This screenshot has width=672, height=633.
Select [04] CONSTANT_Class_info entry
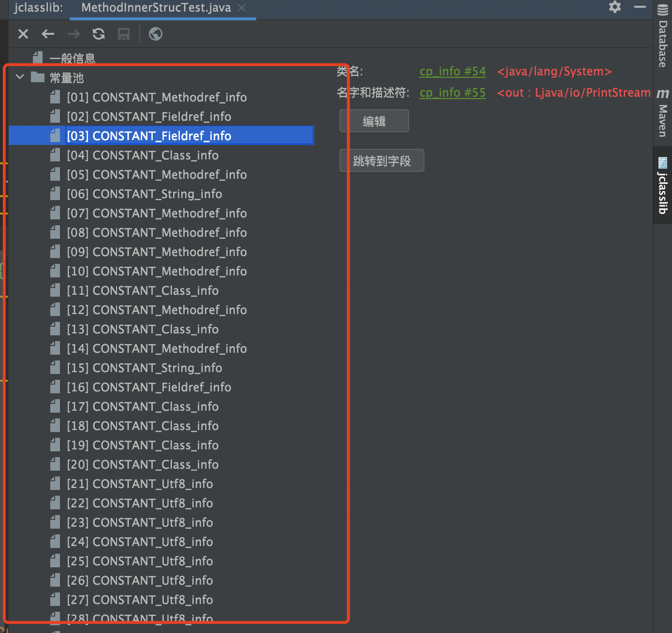pyautogui.click(x=143, y=155)
